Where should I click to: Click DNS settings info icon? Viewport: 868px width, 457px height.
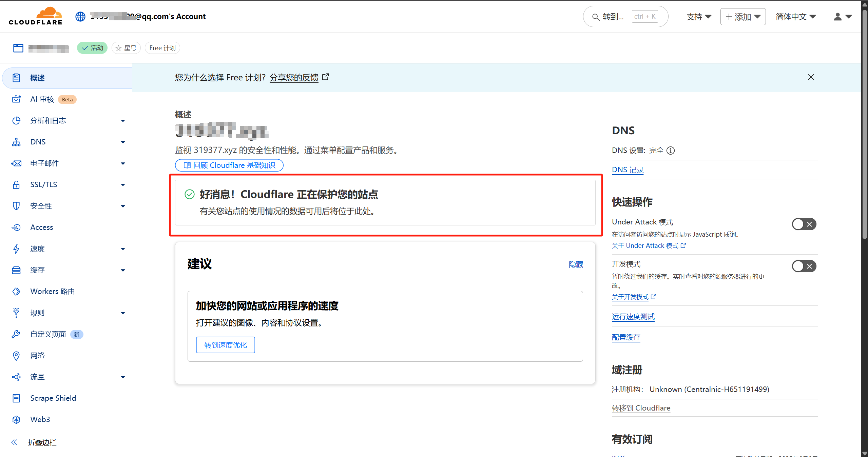pyautogui.click(x=671, y=151)
